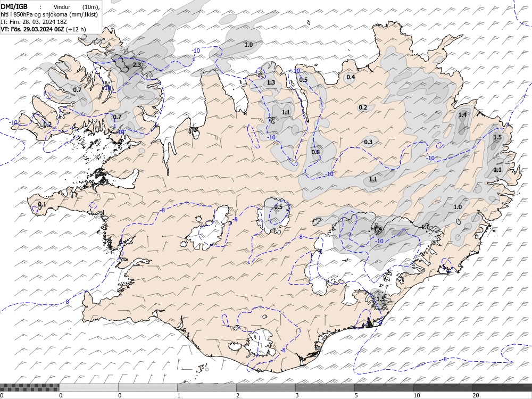
Task: Click legend swatch between labels 5 and 10
Action: (384, 387)
